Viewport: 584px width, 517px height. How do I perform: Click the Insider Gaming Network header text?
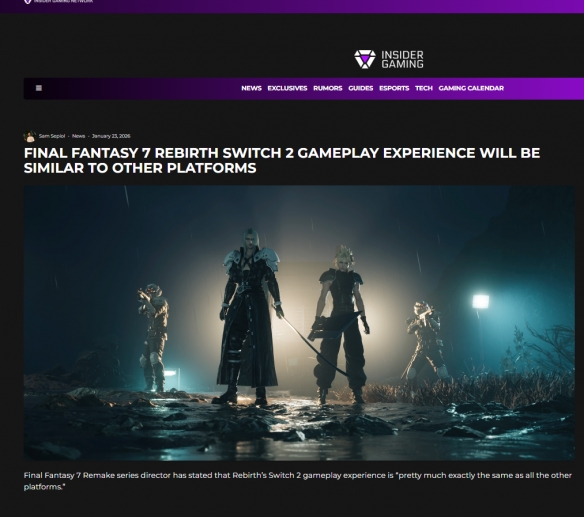pyautogui.click(x=63, y=1)
